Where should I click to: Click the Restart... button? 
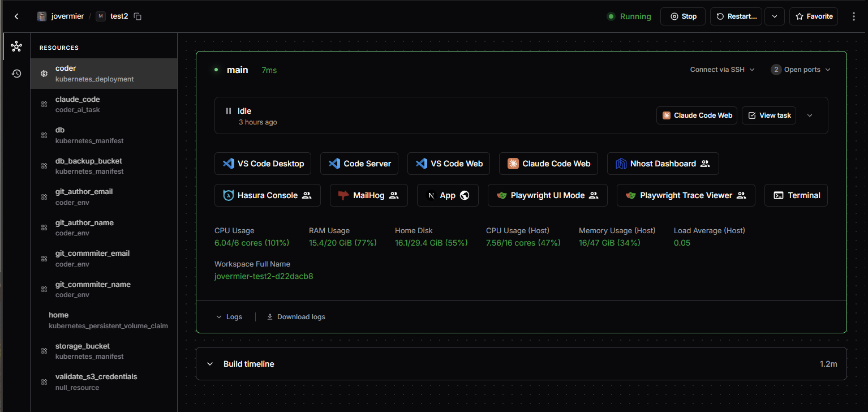click(x=736, y=16)
